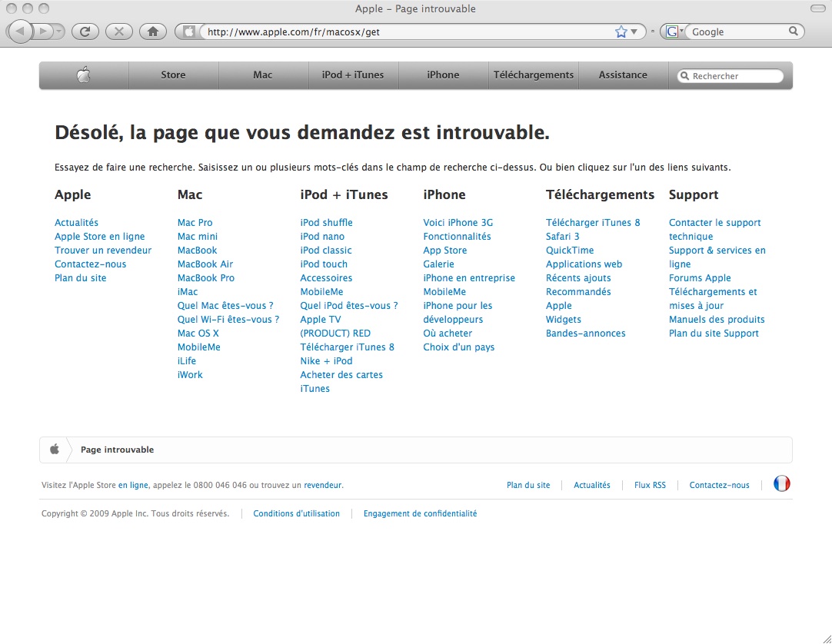Viewport: 832px width, 644px height.
Task: Open the Bandes-annonces link
Action: 586,333
